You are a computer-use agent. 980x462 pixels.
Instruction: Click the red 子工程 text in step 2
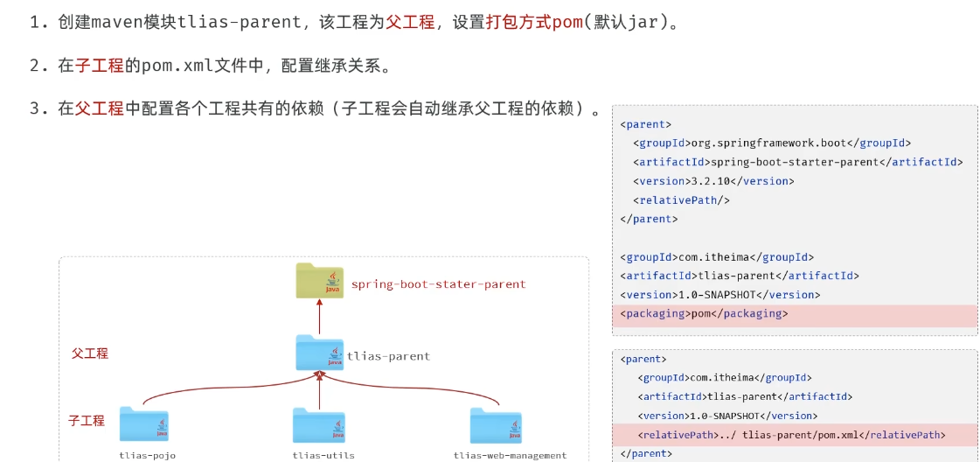tap(100, 66)
